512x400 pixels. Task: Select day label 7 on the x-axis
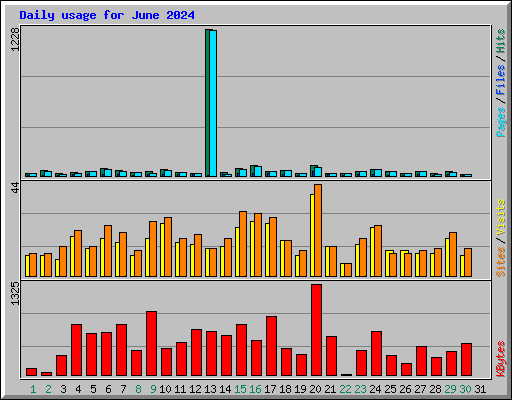123,389
